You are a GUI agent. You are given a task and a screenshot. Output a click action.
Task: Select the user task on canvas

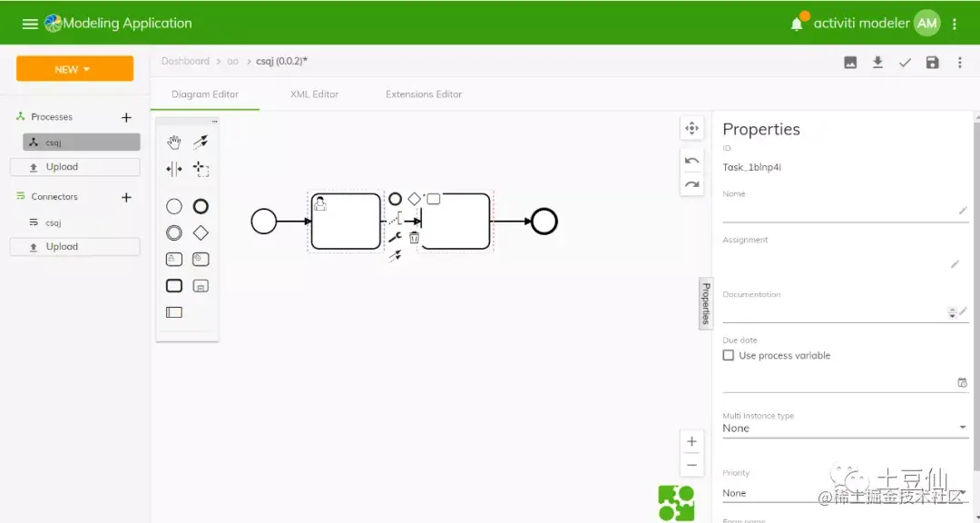point(346,222)
